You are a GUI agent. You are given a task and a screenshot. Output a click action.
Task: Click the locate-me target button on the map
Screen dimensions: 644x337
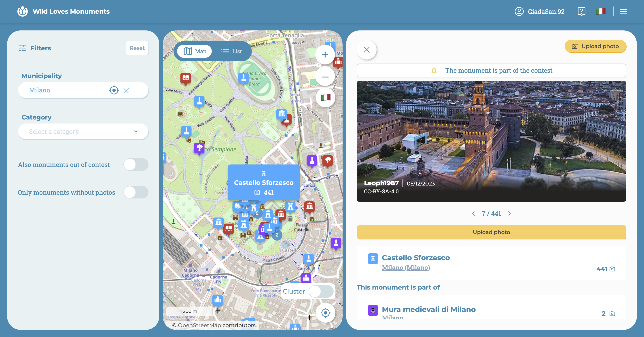325,313
